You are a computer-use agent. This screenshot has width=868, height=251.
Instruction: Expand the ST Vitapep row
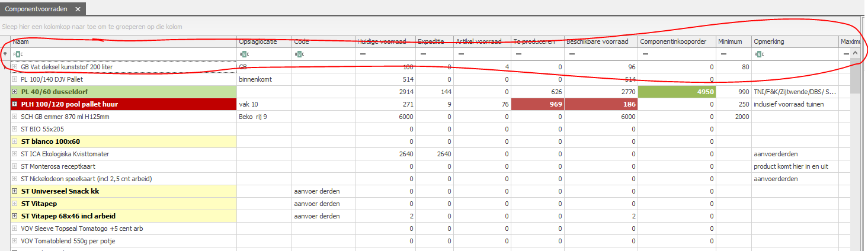click(15, 204)
